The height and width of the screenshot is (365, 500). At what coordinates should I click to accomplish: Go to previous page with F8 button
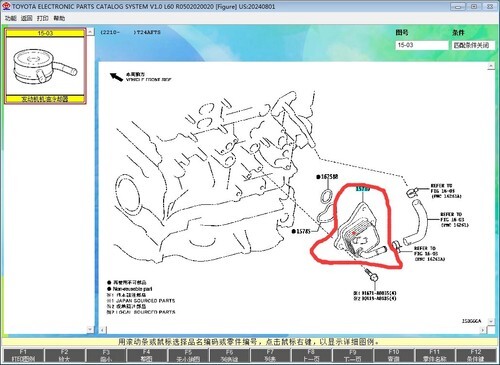[x=311, y=355]
